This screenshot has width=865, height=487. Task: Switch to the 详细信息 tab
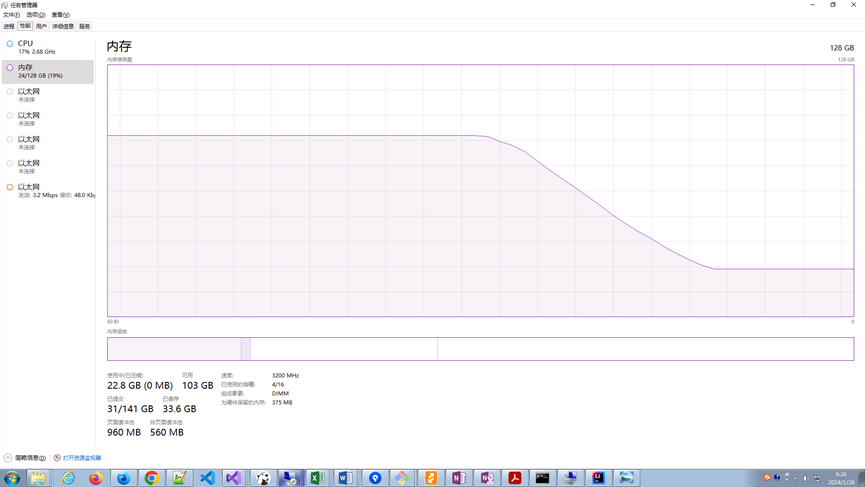63,26
